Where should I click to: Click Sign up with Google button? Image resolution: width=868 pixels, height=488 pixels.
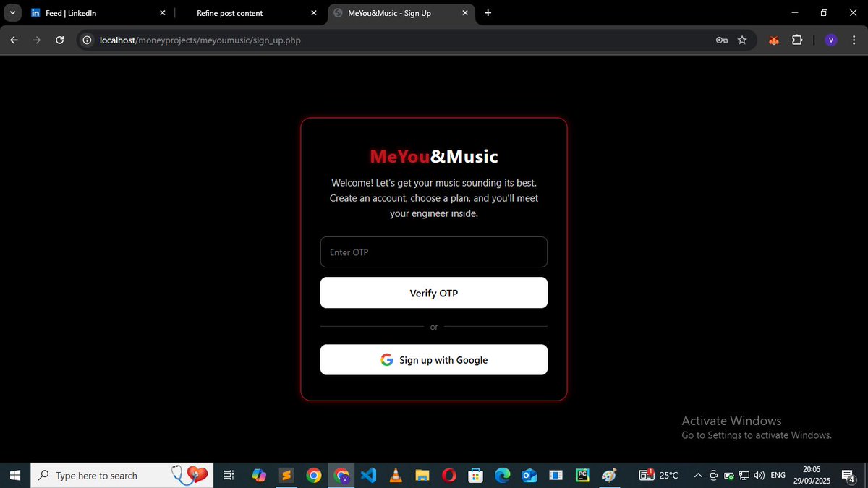[x=434, y=360]
